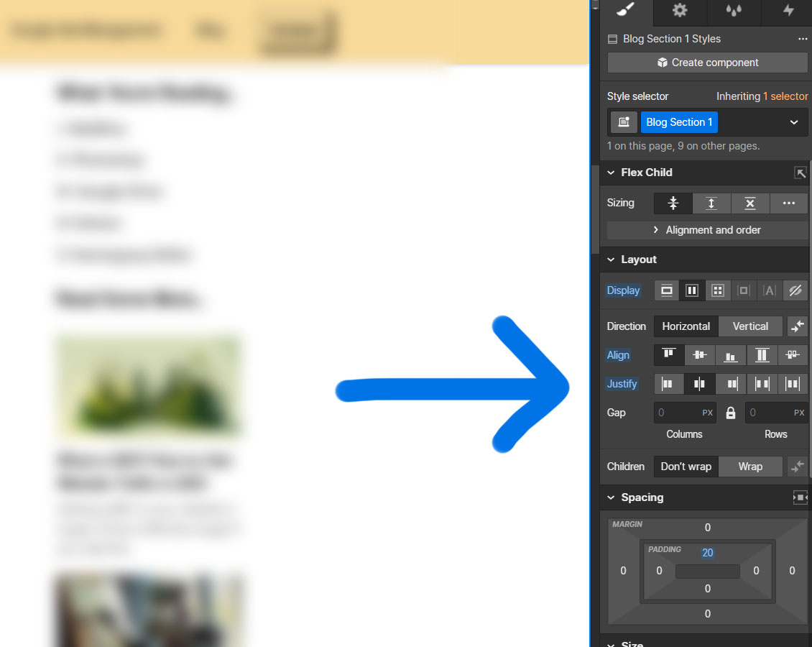This screenshot has width=812, height=647.
Task: Set flex child sizing to don't shrink
Action: [x=750, y=203]
